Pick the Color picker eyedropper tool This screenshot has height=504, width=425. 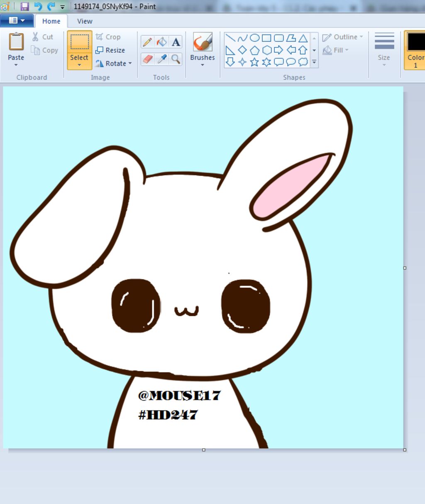click(x=161, y=59)
